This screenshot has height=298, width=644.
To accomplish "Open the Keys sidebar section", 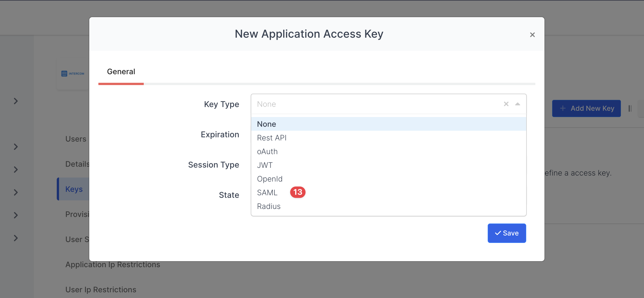I will click(x=74, y=189).
